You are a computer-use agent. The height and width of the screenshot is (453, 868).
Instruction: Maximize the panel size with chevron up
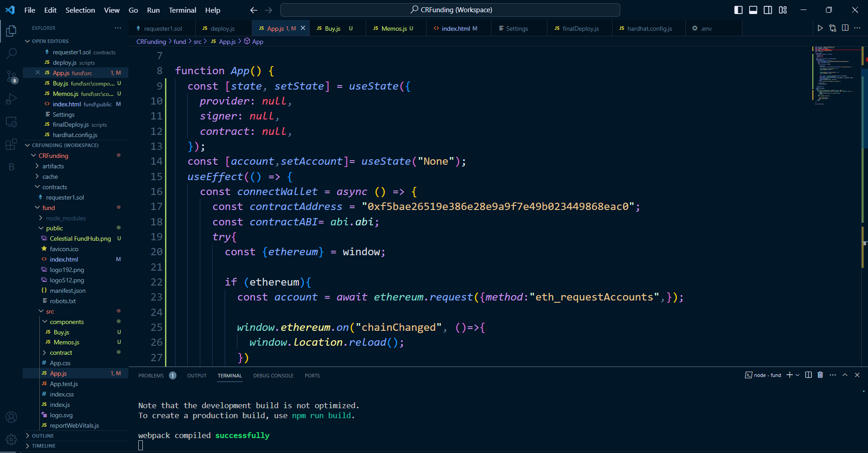tap(845, 375)
